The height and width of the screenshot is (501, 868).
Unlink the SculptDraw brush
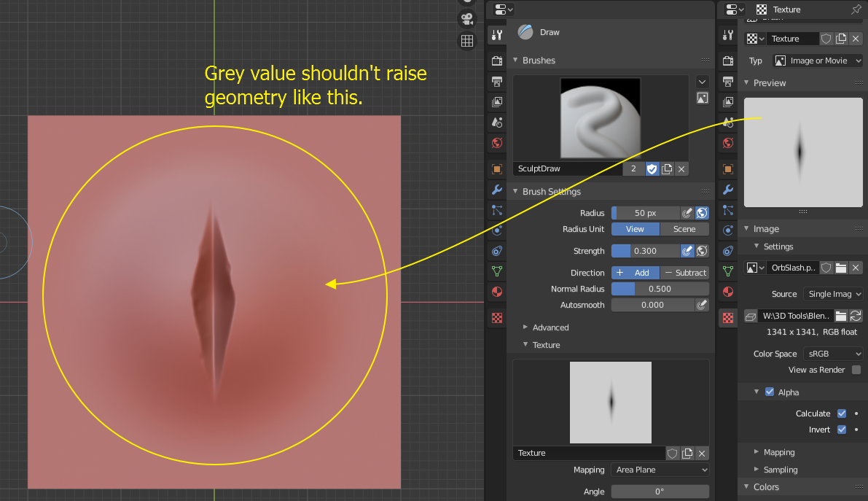click(x=681, y=169)
